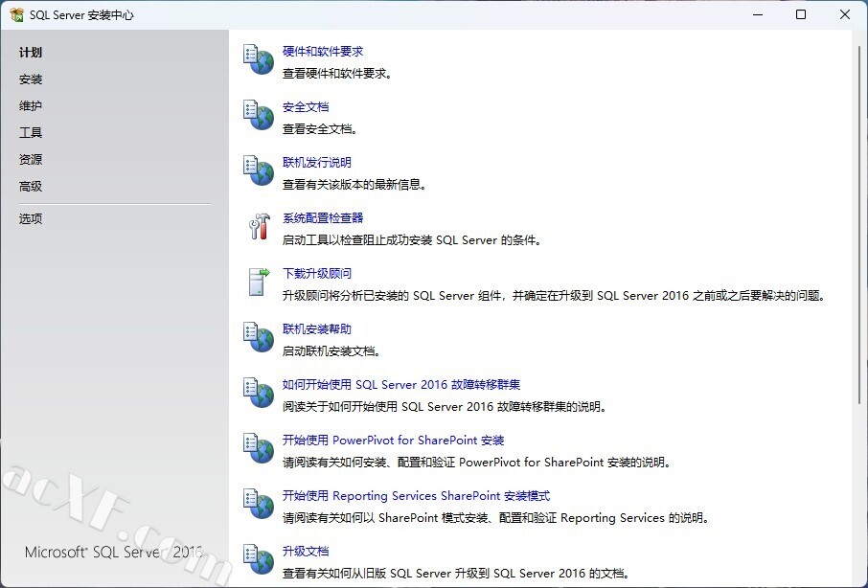Switch to the 维护 sidebar tab
868x588 pixels.
click(31, 105)
